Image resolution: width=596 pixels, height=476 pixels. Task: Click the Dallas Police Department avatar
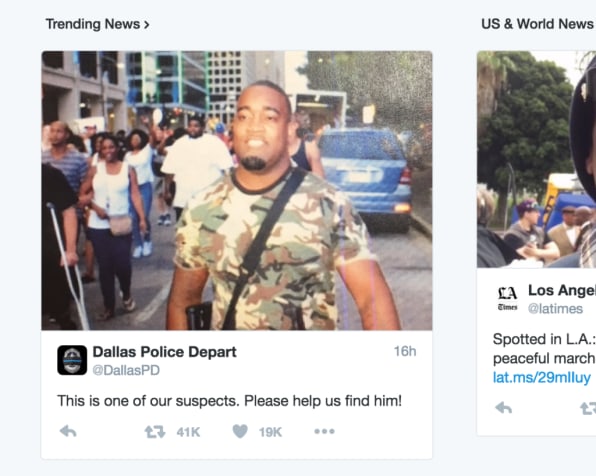pos(72,360)
